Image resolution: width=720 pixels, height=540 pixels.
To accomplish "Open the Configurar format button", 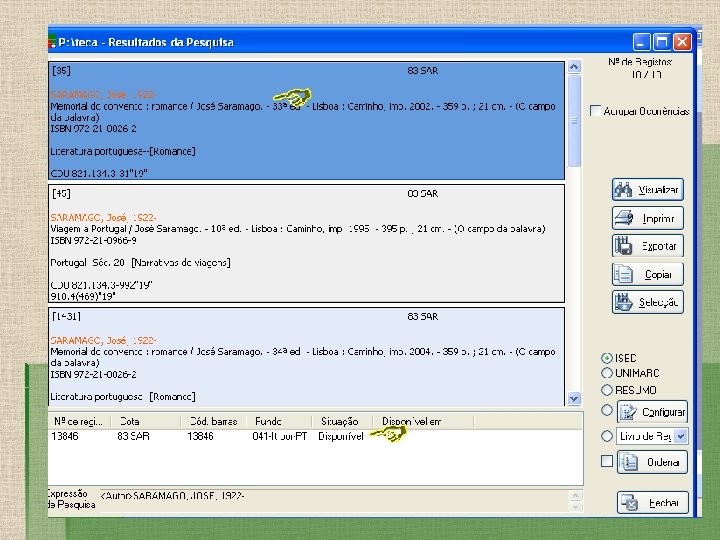I will (652, 412).
